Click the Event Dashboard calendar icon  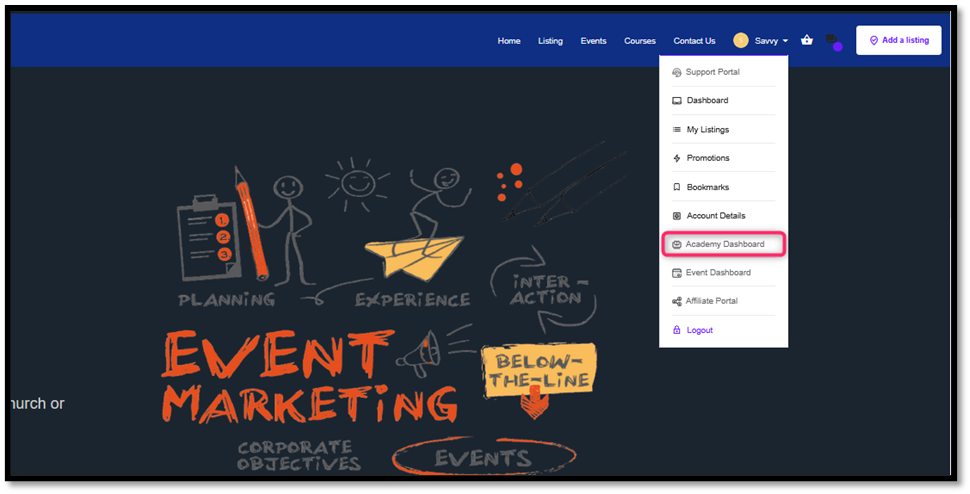[x=677, y=272]
